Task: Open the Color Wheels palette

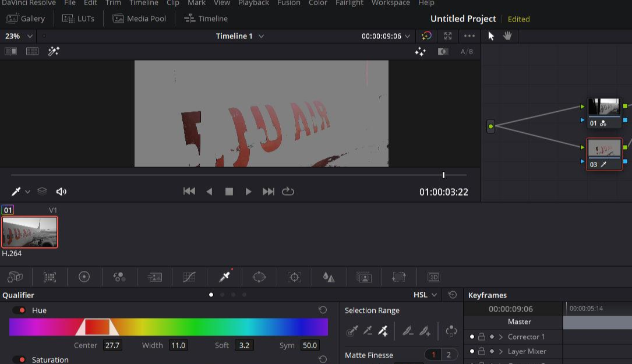Action: tap(84, 277)
